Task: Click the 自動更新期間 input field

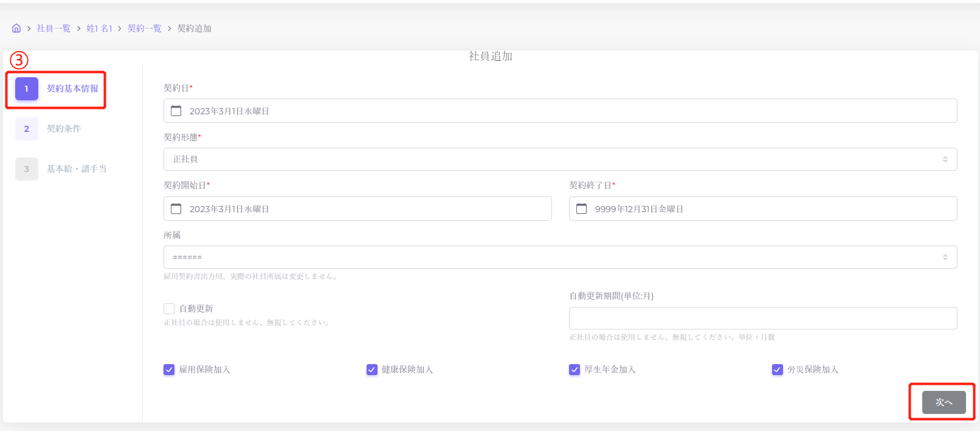Action: [x=762, y=319]
